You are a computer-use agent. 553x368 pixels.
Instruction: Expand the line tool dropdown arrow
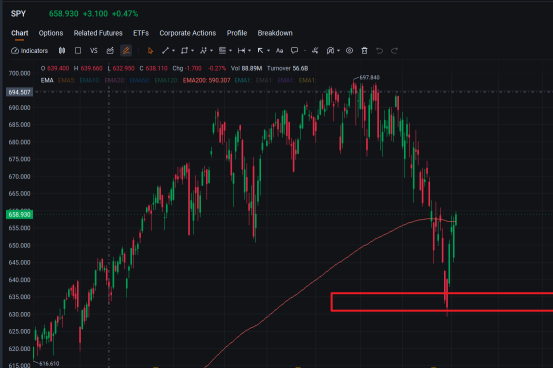[x=174, y=51]
